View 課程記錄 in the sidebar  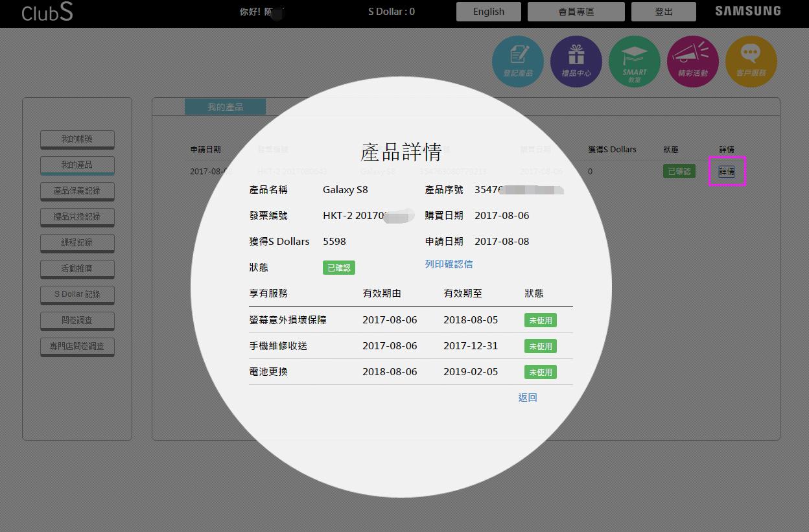[x=77, y=242]
